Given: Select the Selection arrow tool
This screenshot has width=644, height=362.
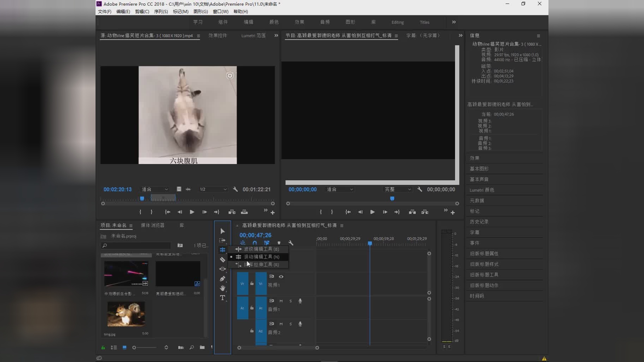Looking at the screenshot, I should pyautogui.click(x=222, y=231).
